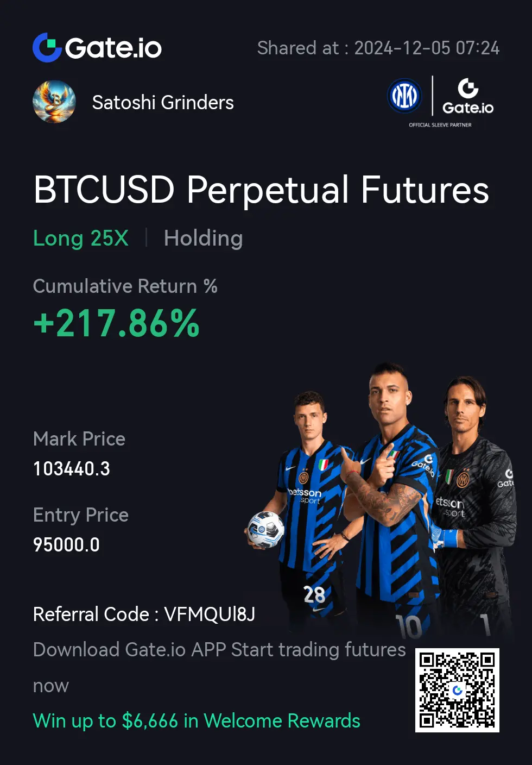Click the Holding status text
The image size is (532, 765).
pyautogui.click(x=204, y=238)
